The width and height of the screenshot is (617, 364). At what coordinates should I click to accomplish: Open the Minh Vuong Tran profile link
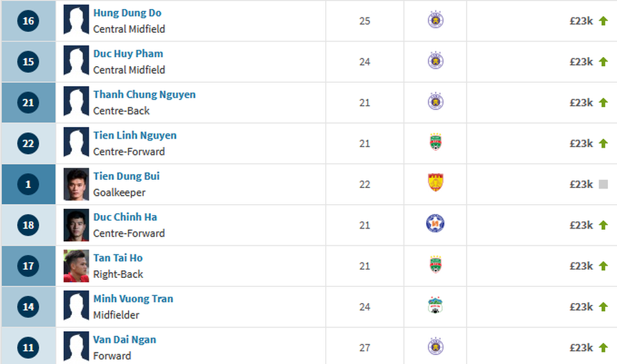coord(133,299)
